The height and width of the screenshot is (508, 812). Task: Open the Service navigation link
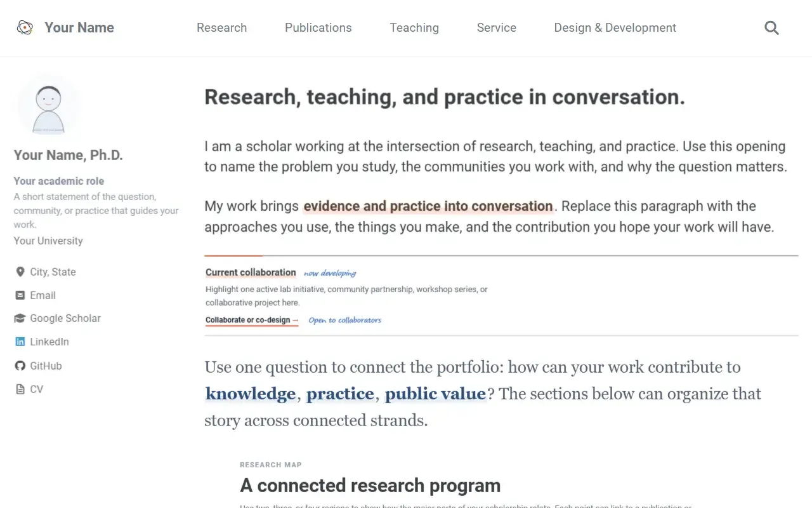[496, 28]
